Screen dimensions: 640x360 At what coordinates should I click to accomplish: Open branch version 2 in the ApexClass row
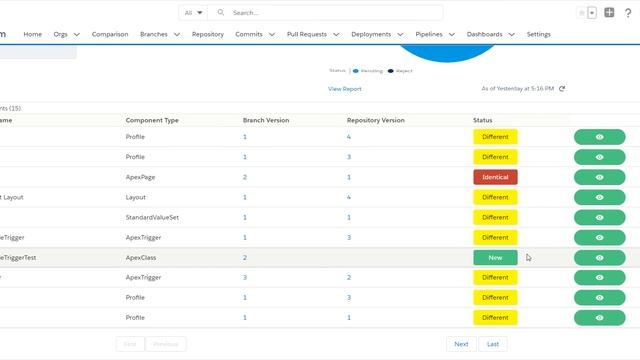245,258
